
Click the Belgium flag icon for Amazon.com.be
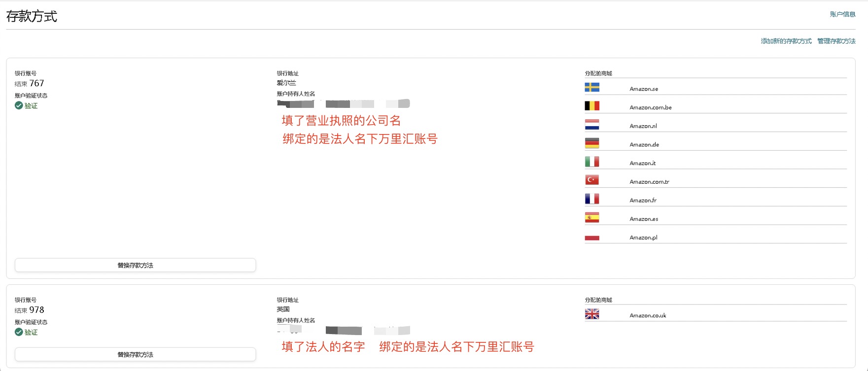[592, 106]
